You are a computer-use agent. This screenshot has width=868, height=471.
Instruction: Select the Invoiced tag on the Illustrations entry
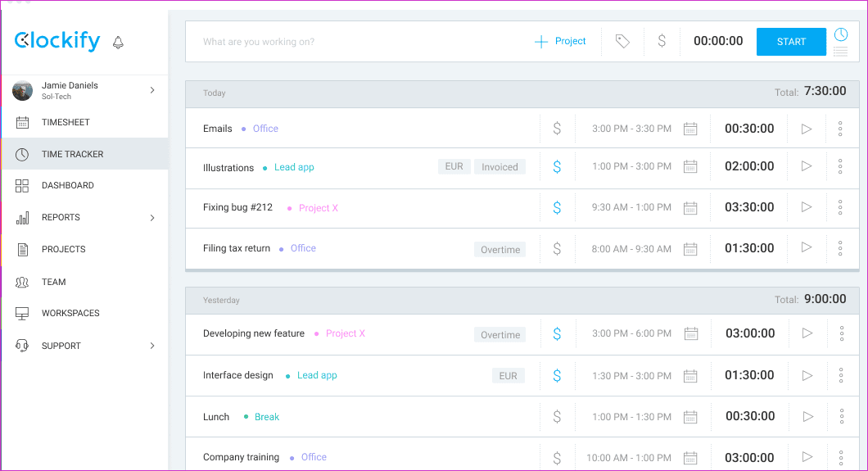(x=500, y=166)
